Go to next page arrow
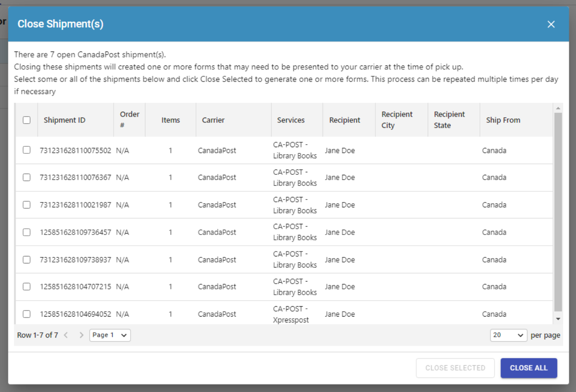 [x=81, y=335]
